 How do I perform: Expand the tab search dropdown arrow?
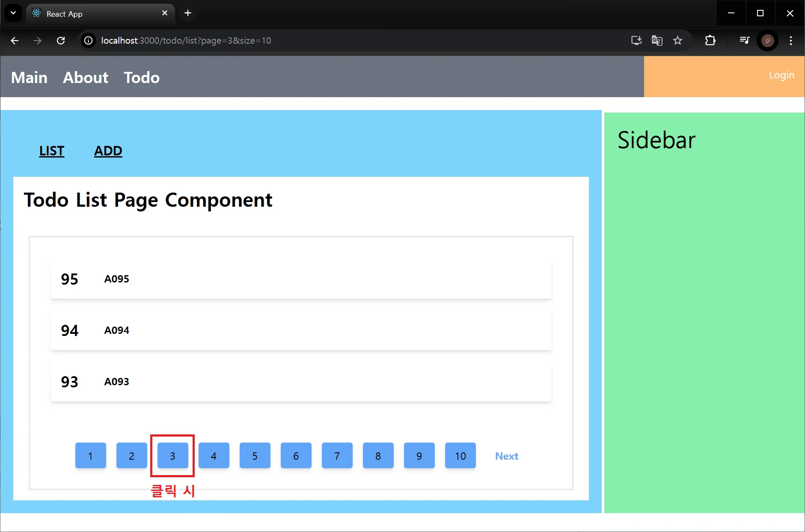click(13, 13)
